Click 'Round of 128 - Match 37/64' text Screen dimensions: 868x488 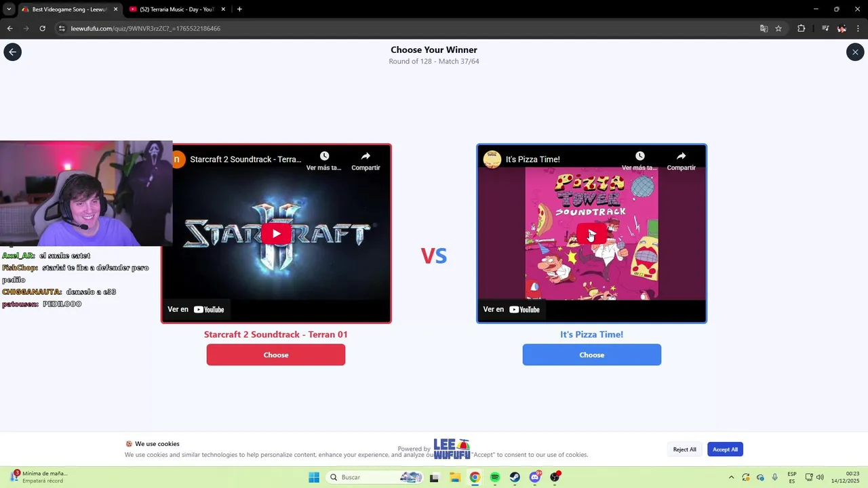(434, 61)
